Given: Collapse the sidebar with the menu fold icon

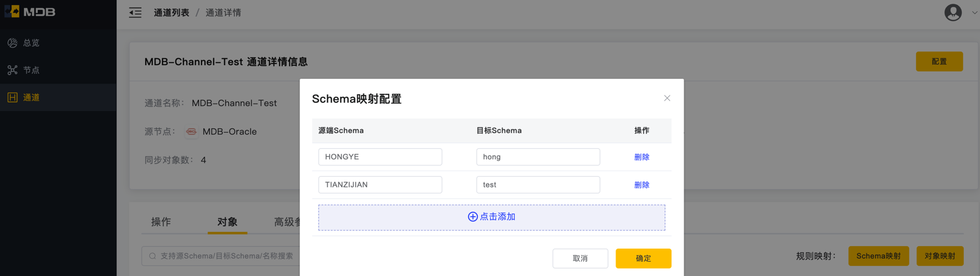Looking at the screenshot, I should pyautogui.click(x=135, y=12).
